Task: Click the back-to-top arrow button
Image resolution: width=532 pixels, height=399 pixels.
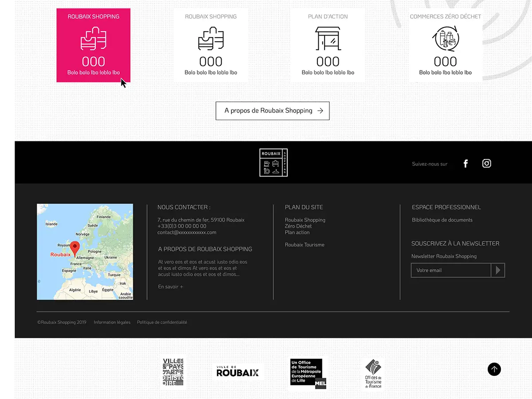Action: point(494,369)
